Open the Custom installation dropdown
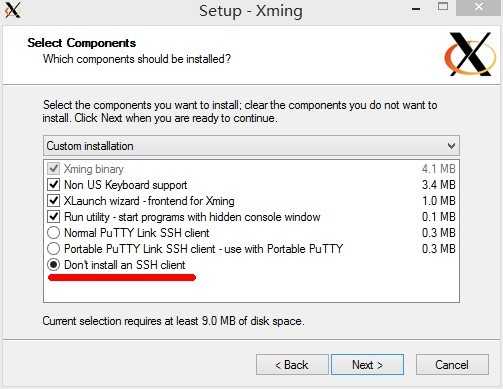The image size is (503, 389). click(251, 146)
